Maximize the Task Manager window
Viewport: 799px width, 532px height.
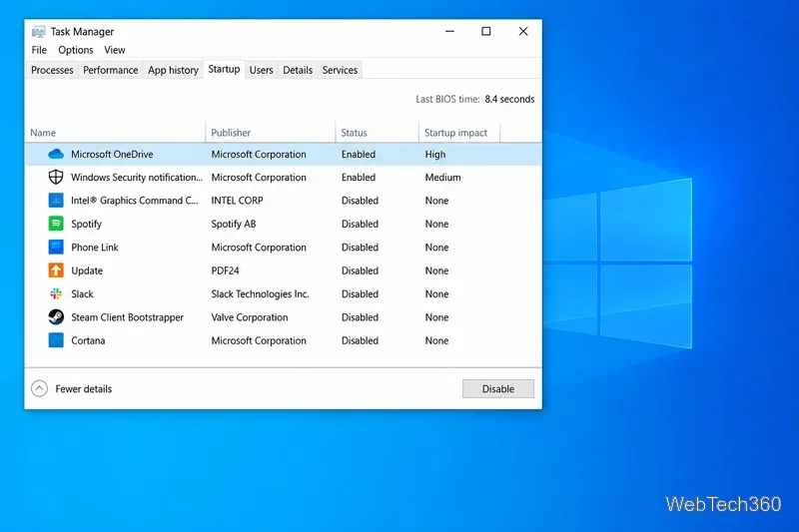[486, 32]
